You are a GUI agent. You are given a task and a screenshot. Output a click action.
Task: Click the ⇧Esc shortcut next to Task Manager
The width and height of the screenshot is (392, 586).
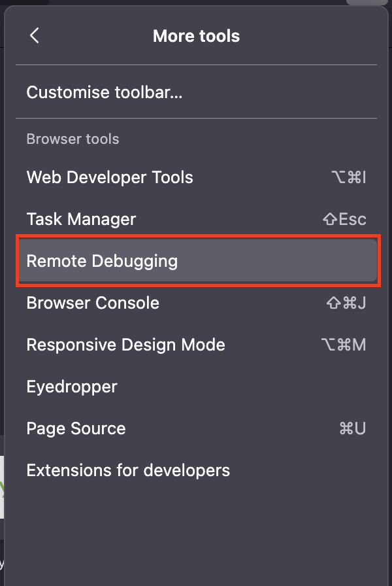tap(344, 219)
